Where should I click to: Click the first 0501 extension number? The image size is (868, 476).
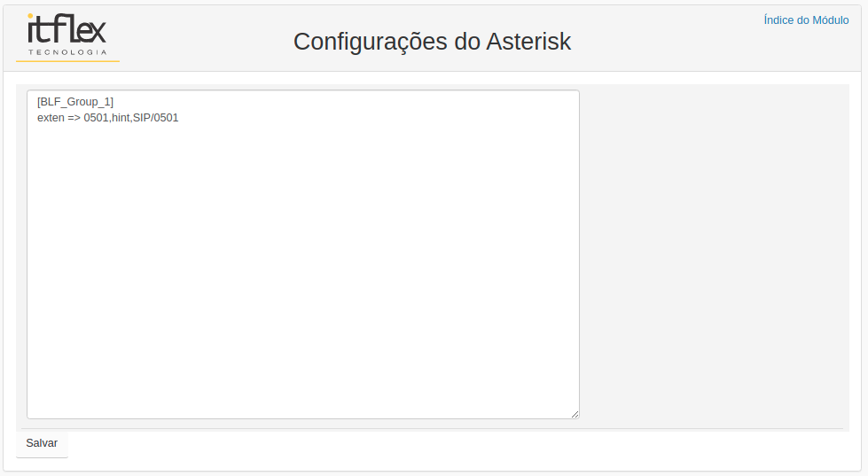97,117
